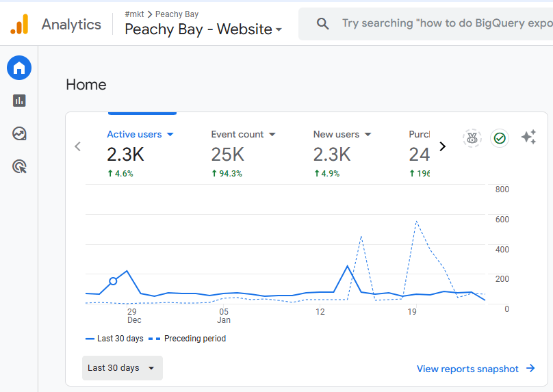Click the 94.3% increase indicator
The height and width of the screenshot is (392, 553).
[x=227, y=174]
